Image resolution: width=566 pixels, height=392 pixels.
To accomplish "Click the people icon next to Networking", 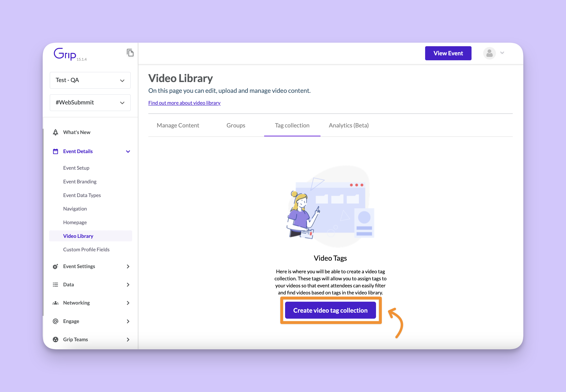I will tap(56, 303).
